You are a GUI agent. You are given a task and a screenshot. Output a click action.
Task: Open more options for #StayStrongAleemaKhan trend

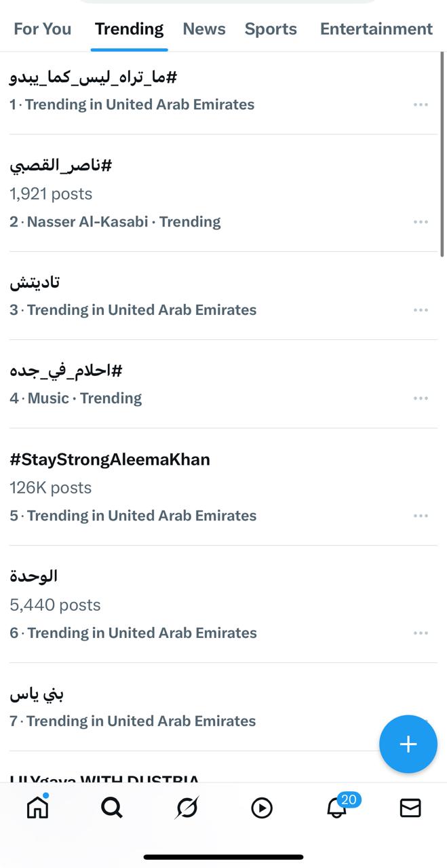coord(421,515)
